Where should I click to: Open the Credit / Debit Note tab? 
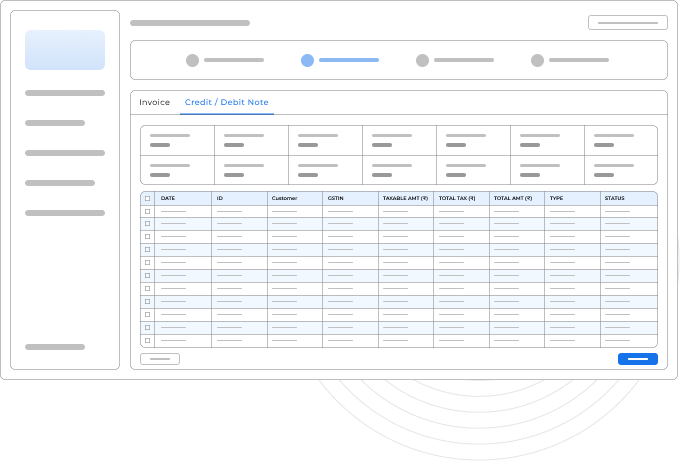click(x=226, y=102)
